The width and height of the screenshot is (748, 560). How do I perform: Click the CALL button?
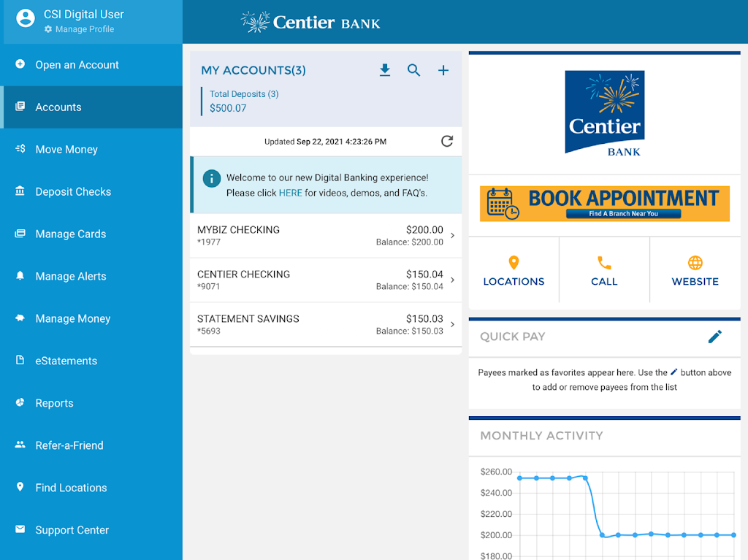(x=604, y=270)
